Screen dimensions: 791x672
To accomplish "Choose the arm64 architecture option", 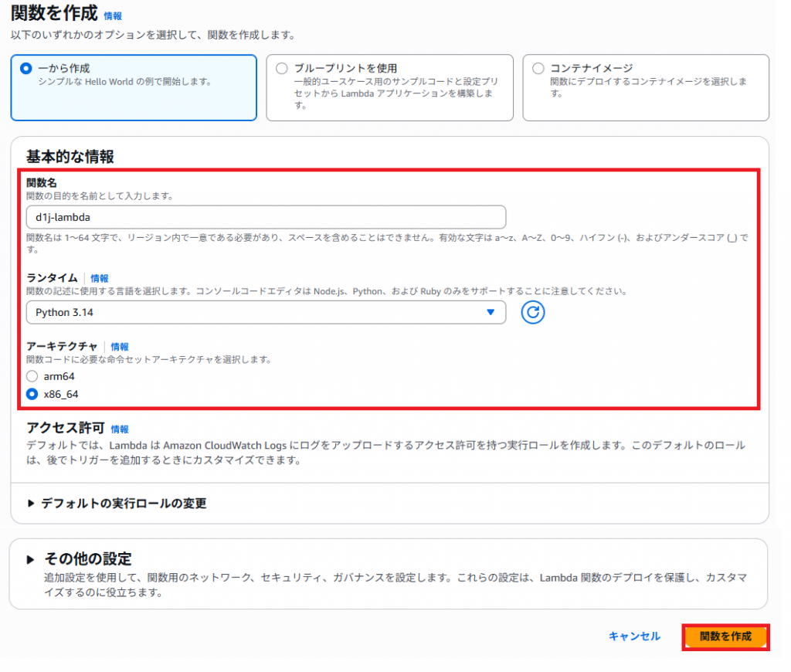I will click(32, 376).
